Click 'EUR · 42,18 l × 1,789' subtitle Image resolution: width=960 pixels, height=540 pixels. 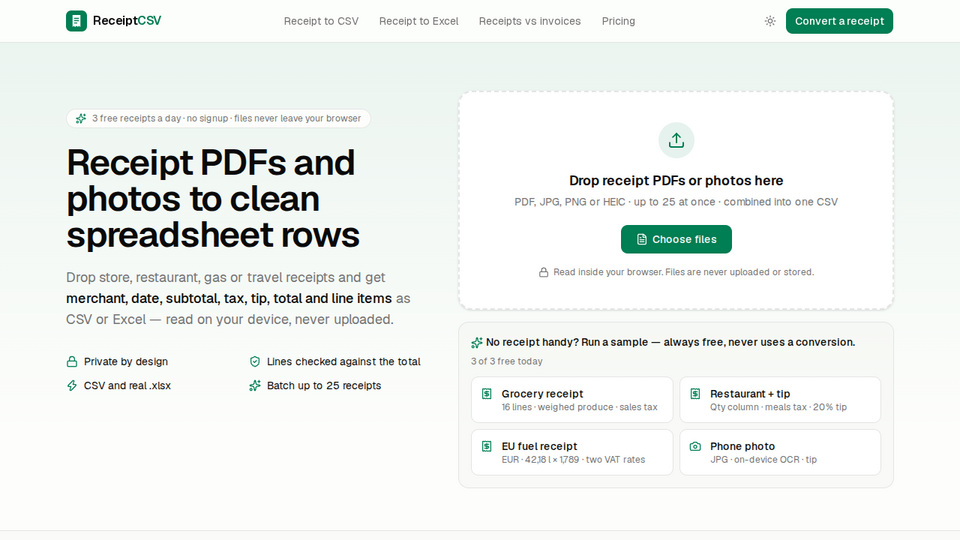click(x=573, y=460)
